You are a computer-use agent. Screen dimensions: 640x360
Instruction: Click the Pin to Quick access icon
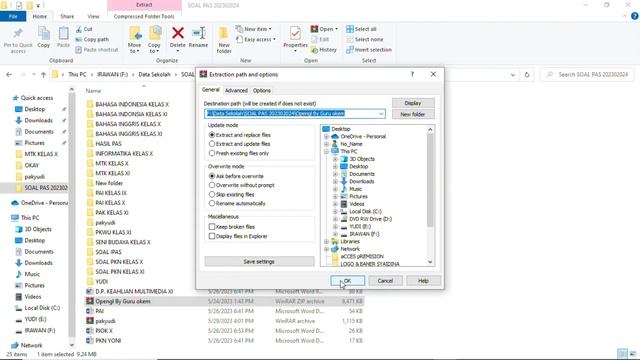18,34
